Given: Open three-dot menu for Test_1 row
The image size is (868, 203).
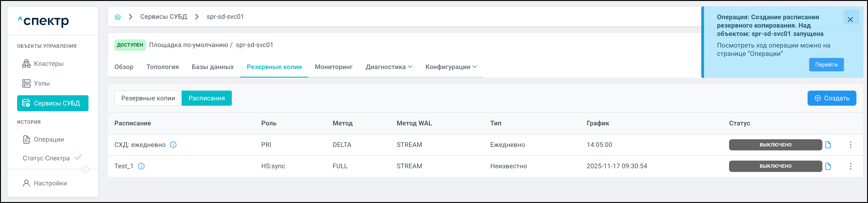Looking at the screenshot, I should click(x=850, y=166).
